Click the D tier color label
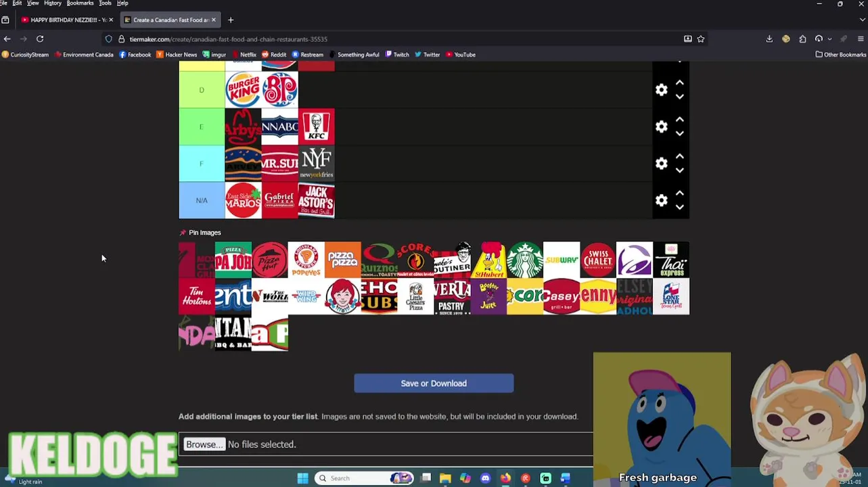 click(202, 90)
